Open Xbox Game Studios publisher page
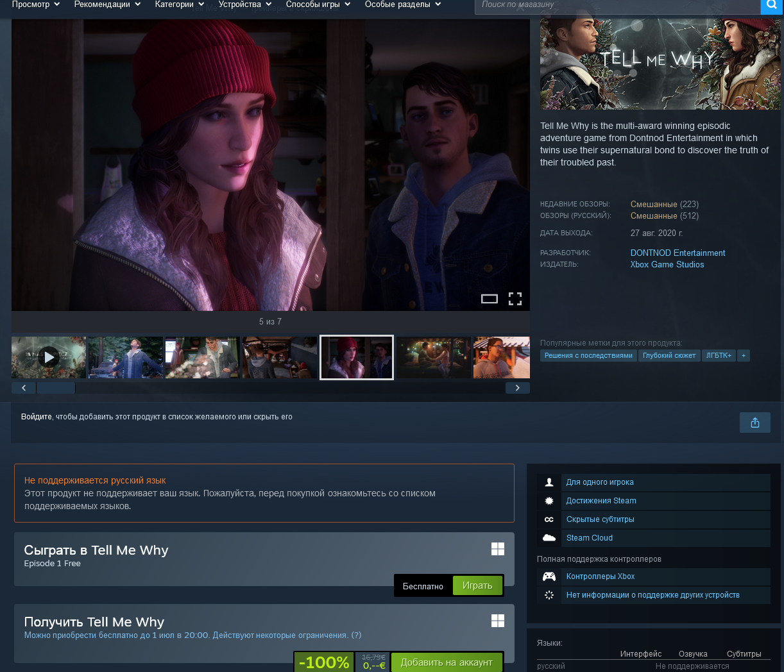This screenshot has height=672, width=784. tap(667, 265)
